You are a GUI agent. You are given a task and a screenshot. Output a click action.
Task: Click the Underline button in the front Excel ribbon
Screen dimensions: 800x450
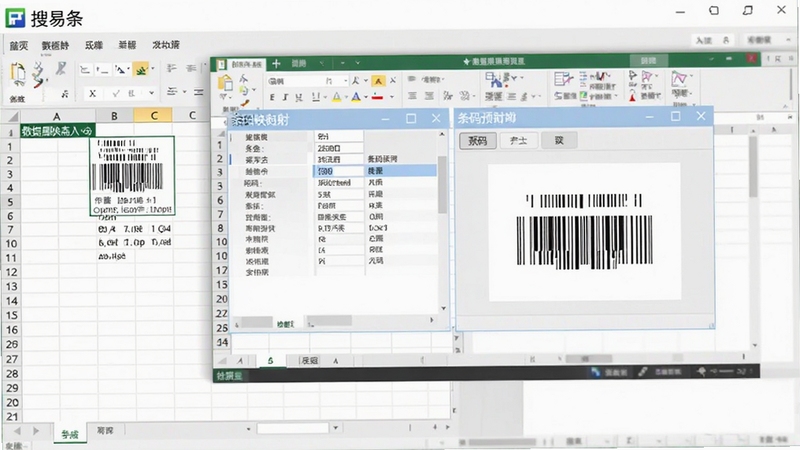[299, 97]
